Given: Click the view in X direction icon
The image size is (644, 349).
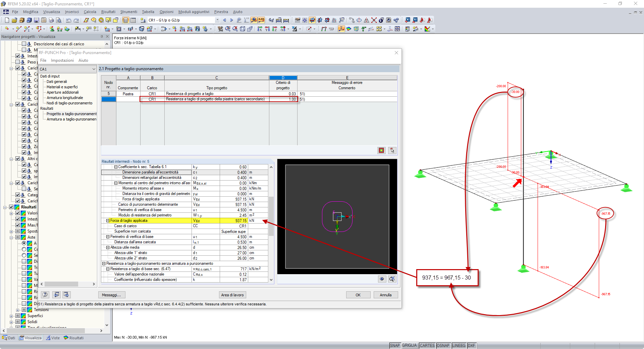Looking at the screenshot, I should pos(260,29).
